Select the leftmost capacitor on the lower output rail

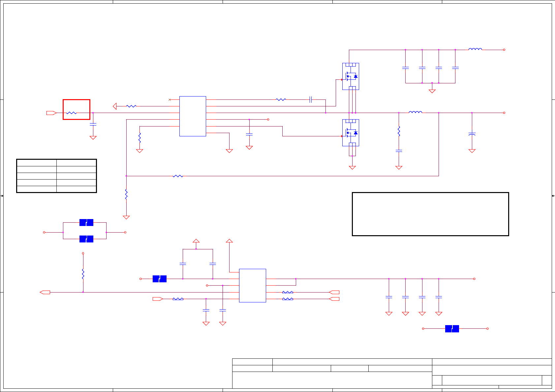389,297
